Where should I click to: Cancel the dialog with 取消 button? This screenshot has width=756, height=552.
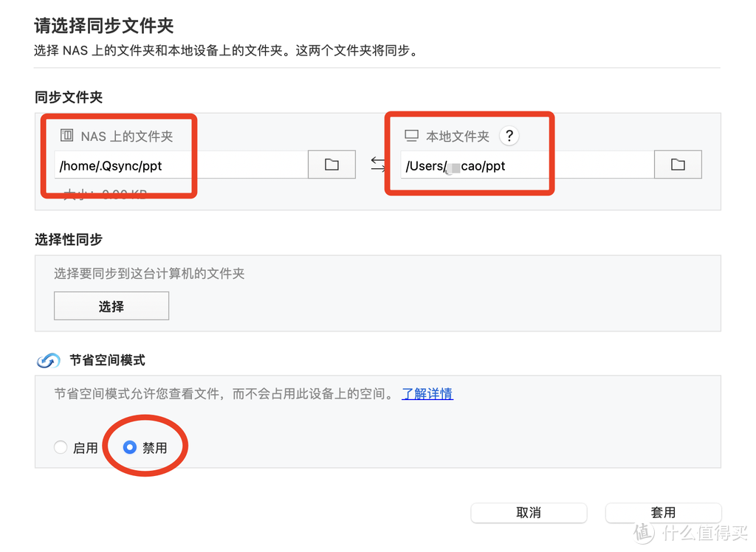click(x=529, y=512)
